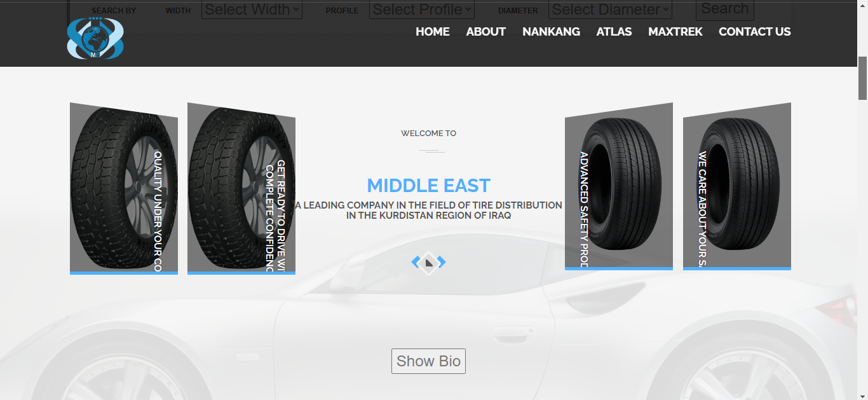The height and width of the screenshot is (400, 868).
Task: Click the blue left slider arrow
Action: click(x=416, y=262)
